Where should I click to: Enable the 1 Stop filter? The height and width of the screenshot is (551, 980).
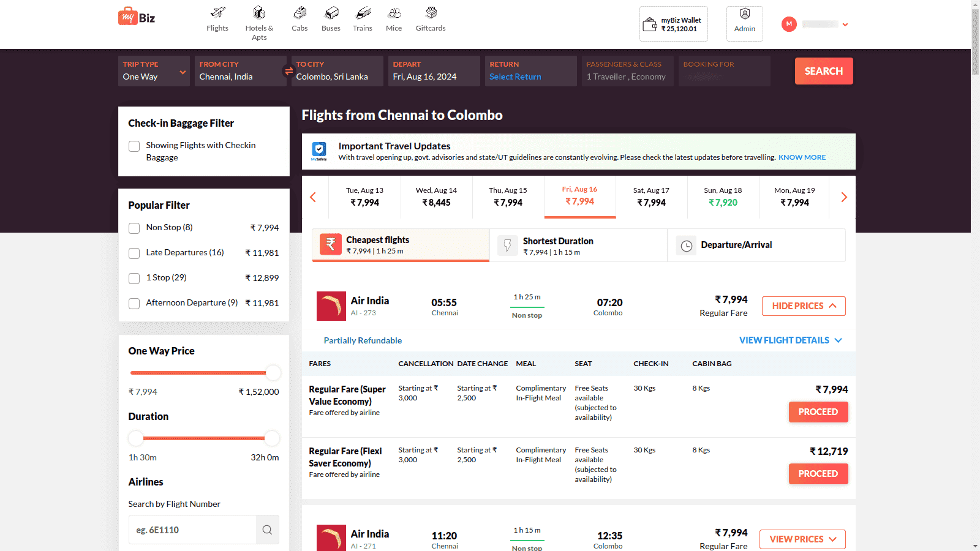(x=134, y=278)
